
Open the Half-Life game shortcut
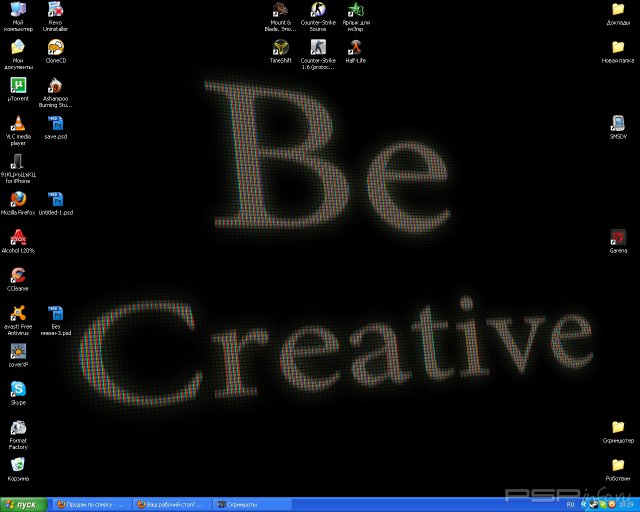pyautogui.click(x=354, y=47)
